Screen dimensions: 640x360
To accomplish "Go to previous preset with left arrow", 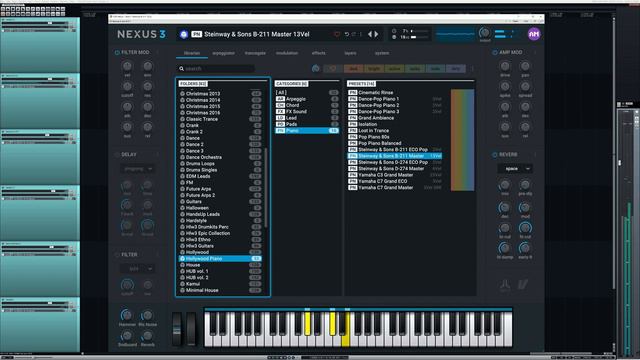I will click(x=370, y=34).
